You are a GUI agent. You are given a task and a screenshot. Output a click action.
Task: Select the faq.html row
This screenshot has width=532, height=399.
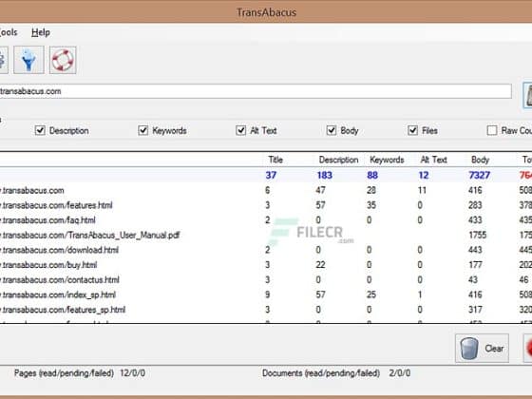click(x=265, y=219)
